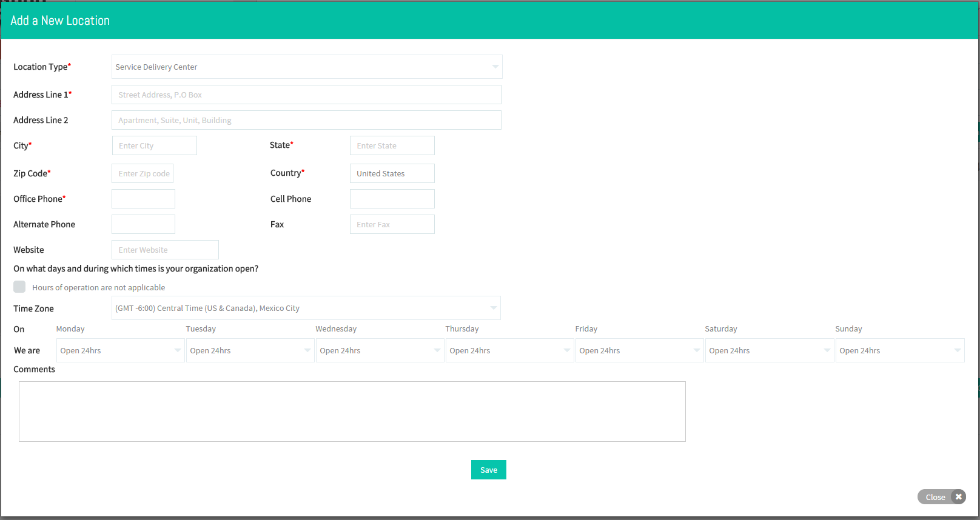Image resolution: width=980 pixels, height=520 pixels.
Task: Expand the Time Zone dropdown
Action: tap(306, 308)
